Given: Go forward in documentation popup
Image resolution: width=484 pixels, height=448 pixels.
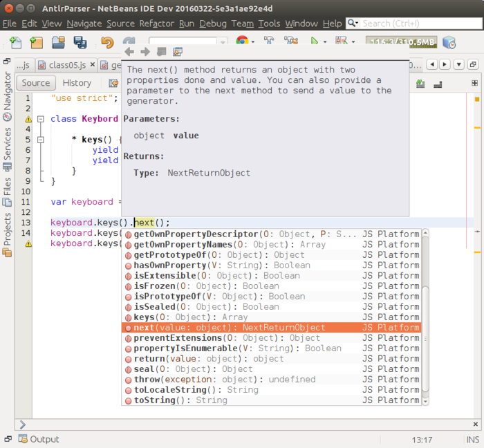Looking at the screenshot, I should (145, 52).
